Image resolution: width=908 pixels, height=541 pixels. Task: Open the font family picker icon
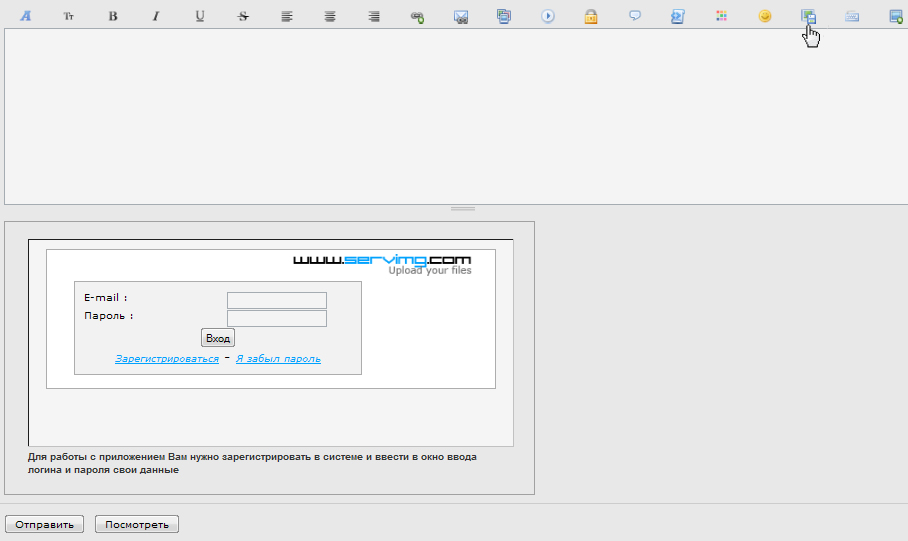click(26, 17)
